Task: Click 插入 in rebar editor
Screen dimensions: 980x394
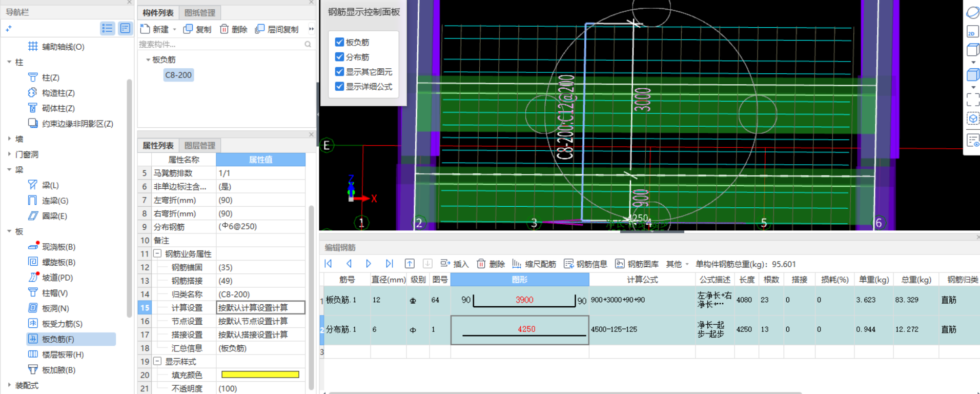Action: coord(455,264)
